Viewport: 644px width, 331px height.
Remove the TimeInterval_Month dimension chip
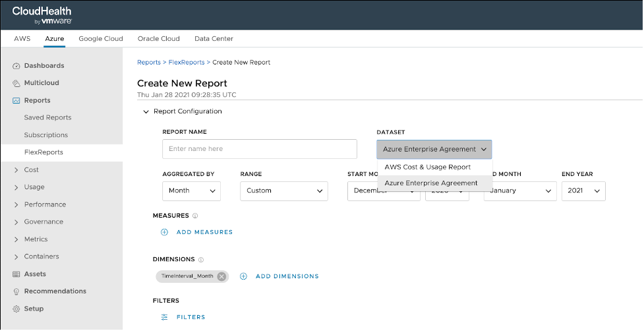tap(221, 276)
